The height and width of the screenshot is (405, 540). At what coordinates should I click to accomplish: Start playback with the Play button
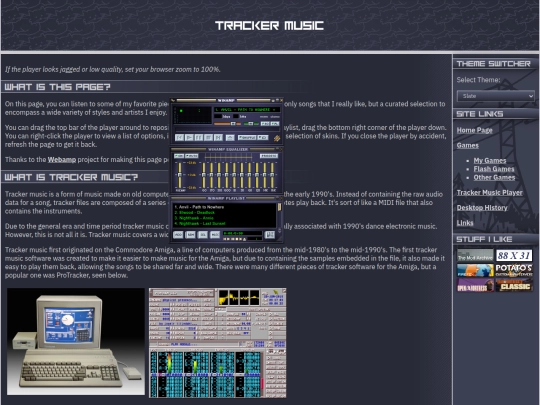click(x=189, y=137)
